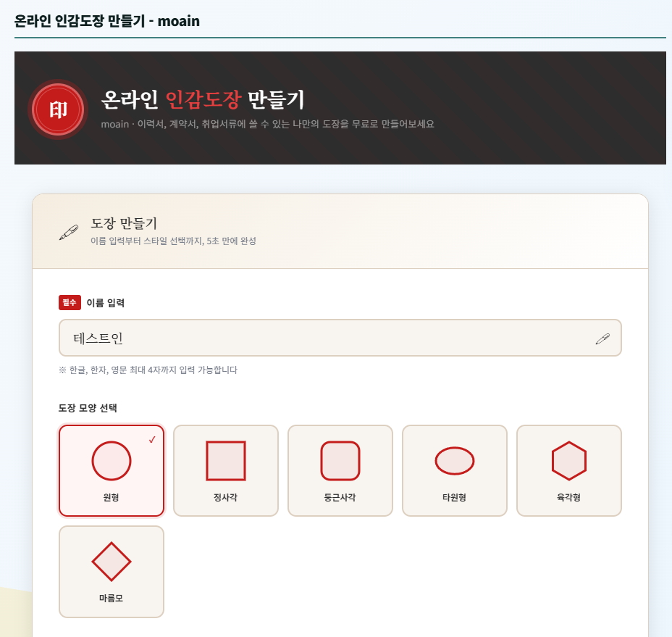Viewport: 672px width, 637px height.
Task: Click the page title 온라인 인감도장 만들기 - moain
Action: click(x=107, y=21)
